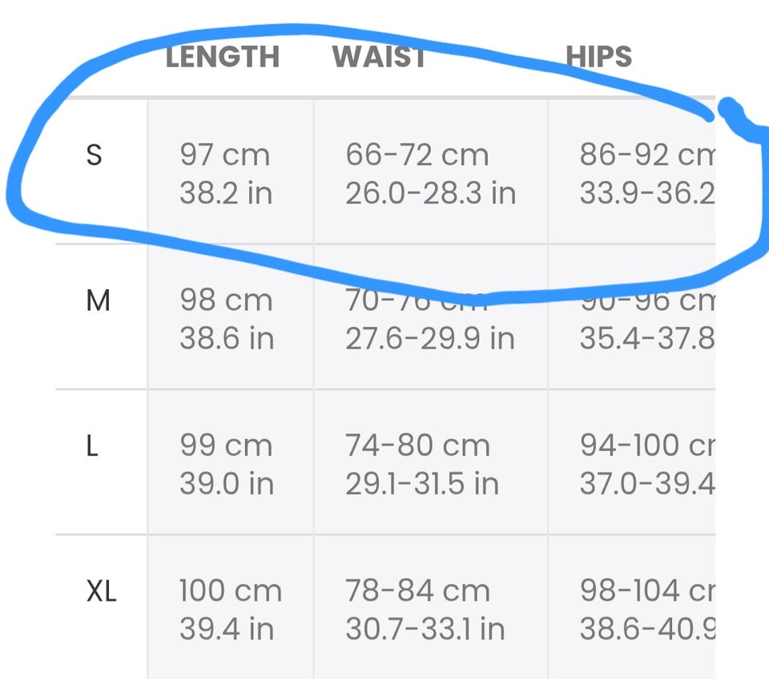
Task: Click the 98-104 cm hips cell
Action: click(632, 607)
